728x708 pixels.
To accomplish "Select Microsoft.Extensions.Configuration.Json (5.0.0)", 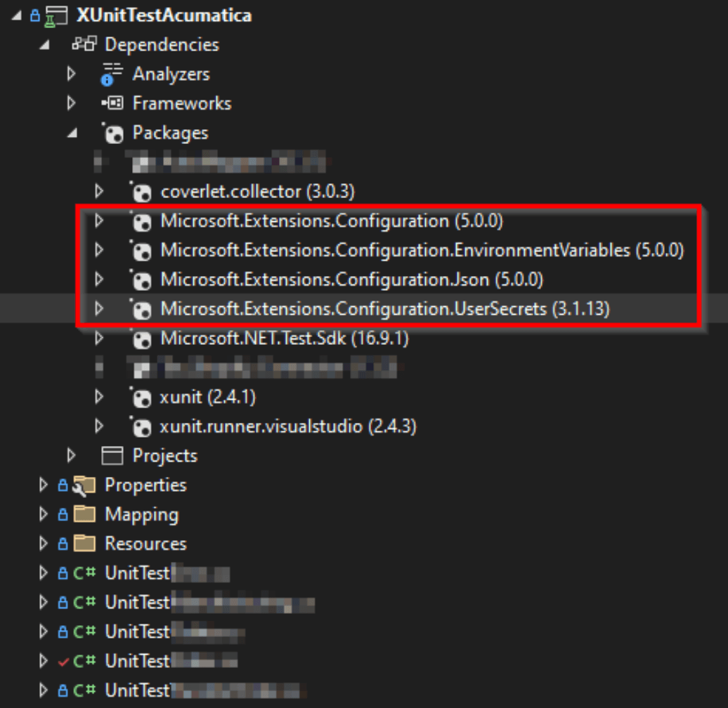I will (351, 280).
